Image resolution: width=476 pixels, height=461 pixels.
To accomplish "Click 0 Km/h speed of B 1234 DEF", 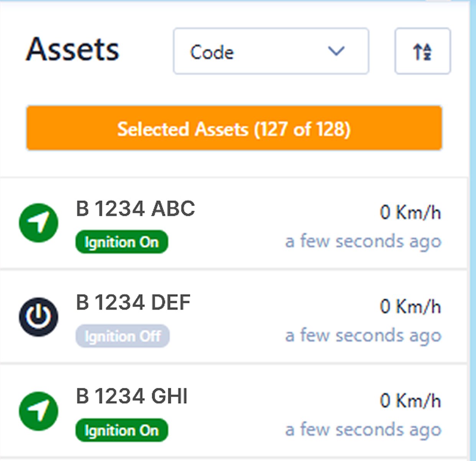I will pyautogui.click(x=410, y=307).
